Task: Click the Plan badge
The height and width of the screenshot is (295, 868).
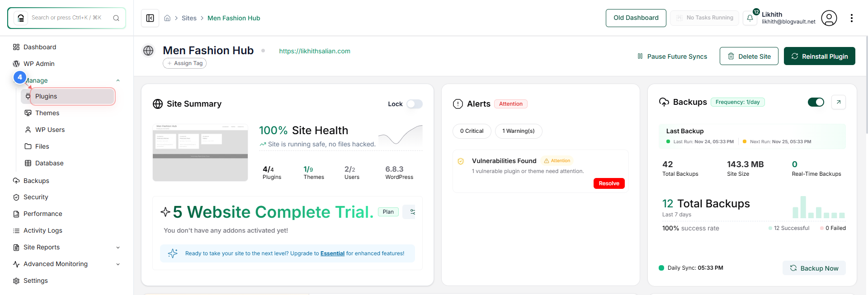Action: click(x=388, y=212)
